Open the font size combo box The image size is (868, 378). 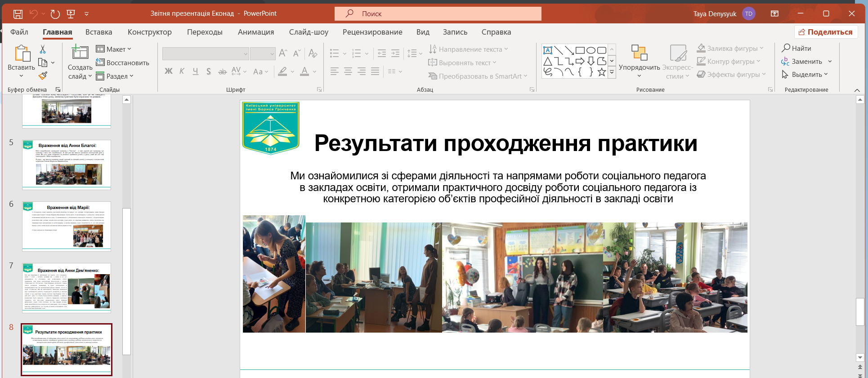click(263, 53)
